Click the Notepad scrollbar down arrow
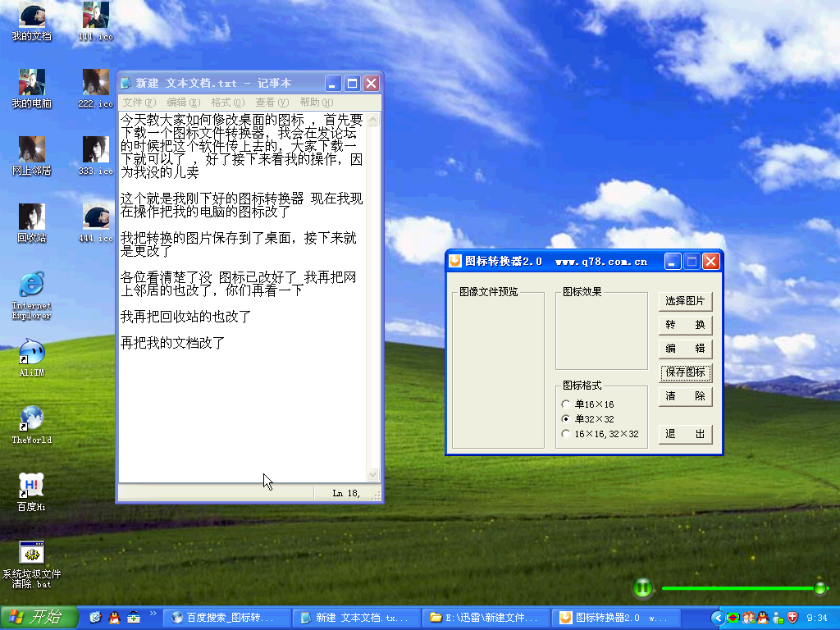The height and width of the screenshot is (630, 840). (373, 475)
